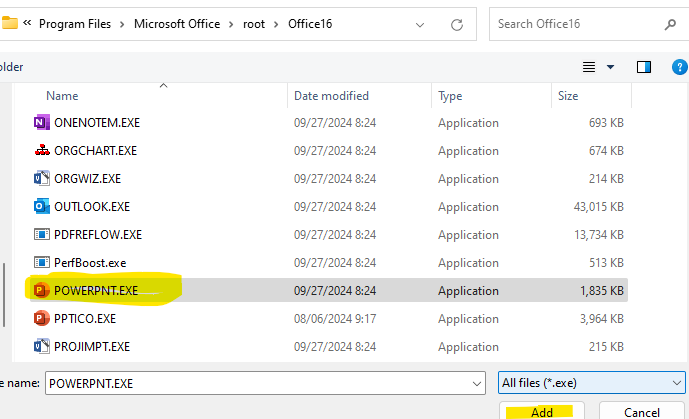
Task: Click the 215 KB size value
Action: (606, 347)
